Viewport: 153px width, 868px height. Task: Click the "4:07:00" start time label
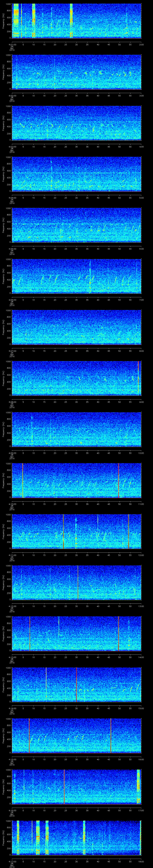[12, 351]
